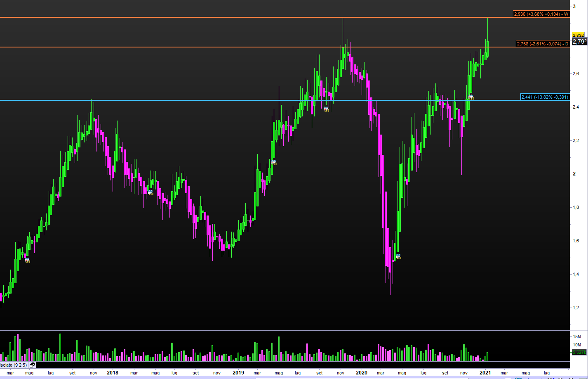Image resolution: width=588 pixels, height=379 pixels.
Task: Click the green 5,527K volume value label
Action: pyautogui.click(x=579, y=352)
